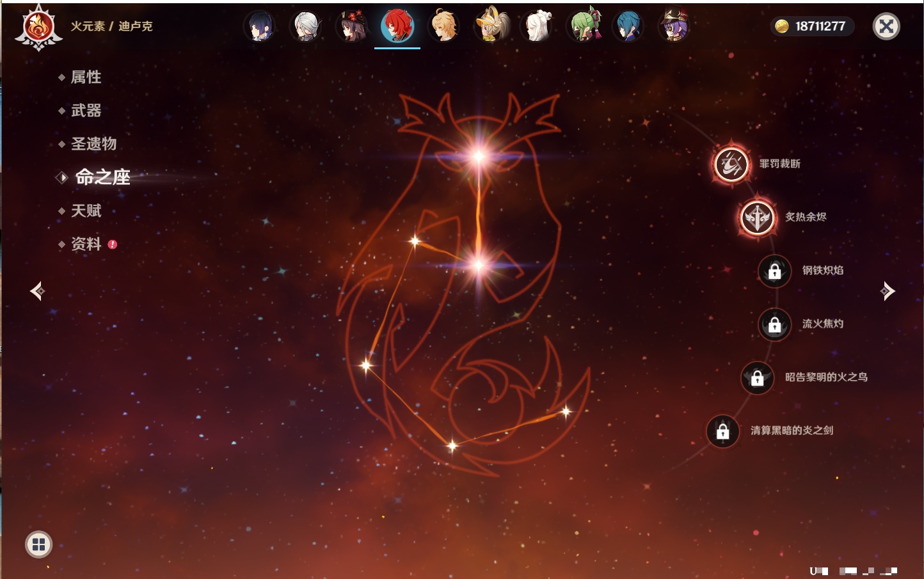Open the 炙热余烬 constellation node icon
Screen dimensions: 924x579
[757, 218]
